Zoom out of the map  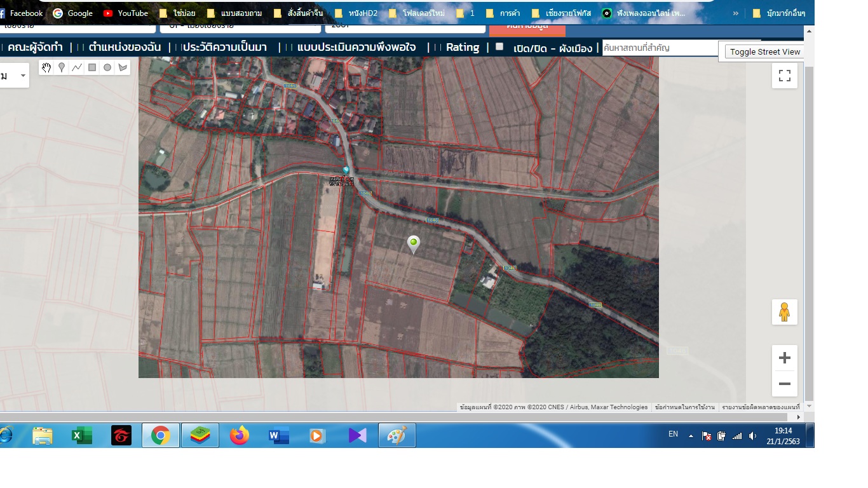[784, 384]
